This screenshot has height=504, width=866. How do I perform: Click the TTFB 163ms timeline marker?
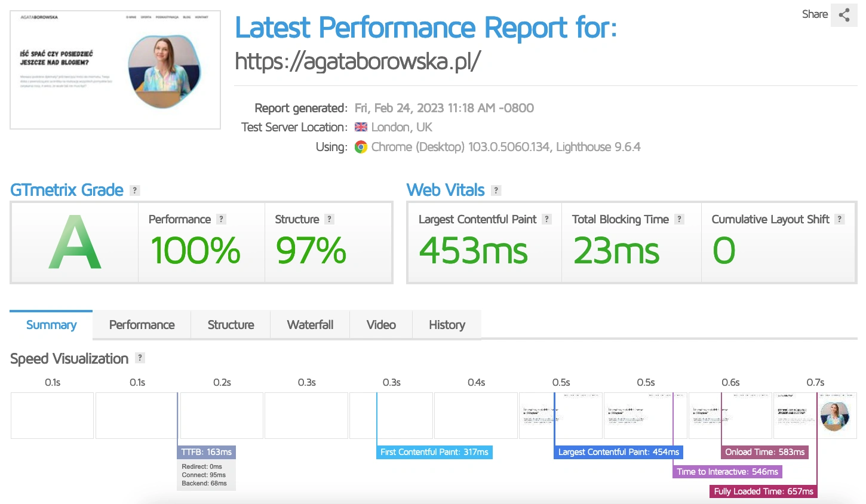click(x=207, y=452)
